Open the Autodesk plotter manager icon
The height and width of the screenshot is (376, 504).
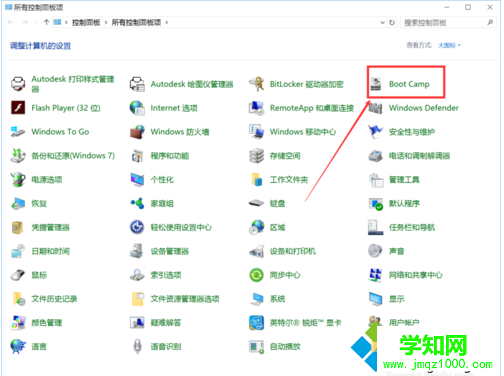(x=137, y=84)
